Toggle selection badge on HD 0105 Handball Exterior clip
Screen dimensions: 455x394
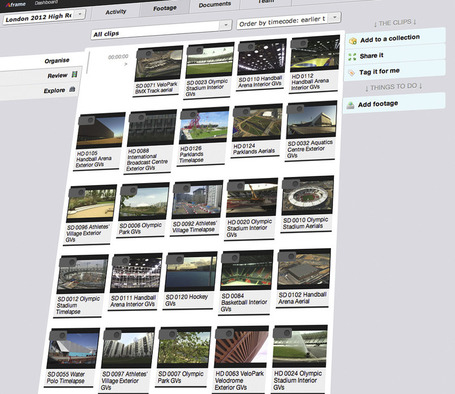(87, 120)
